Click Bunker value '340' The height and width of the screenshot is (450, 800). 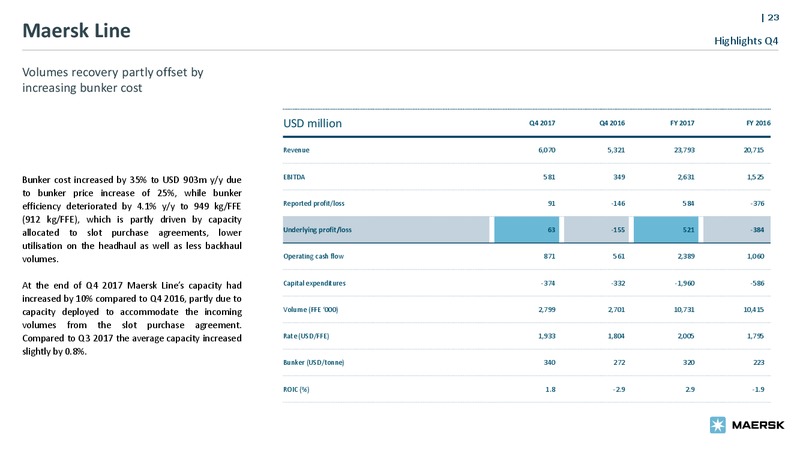click(x=549, y=363)
